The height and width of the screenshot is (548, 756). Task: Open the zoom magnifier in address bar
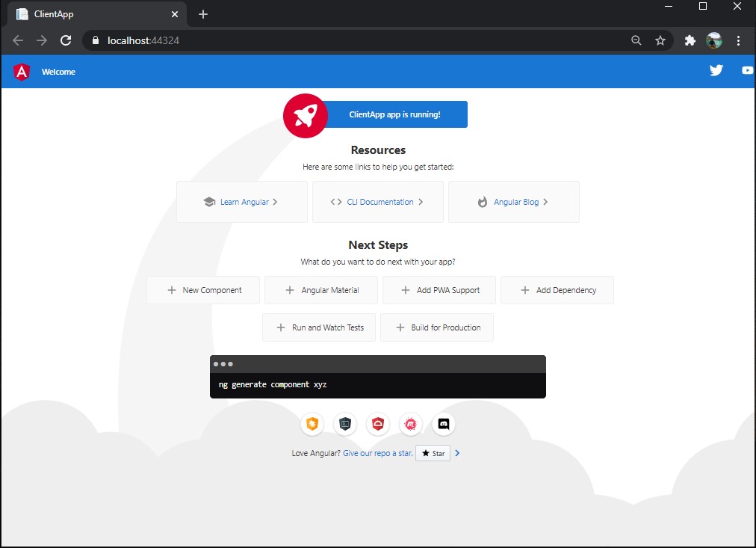636,40
